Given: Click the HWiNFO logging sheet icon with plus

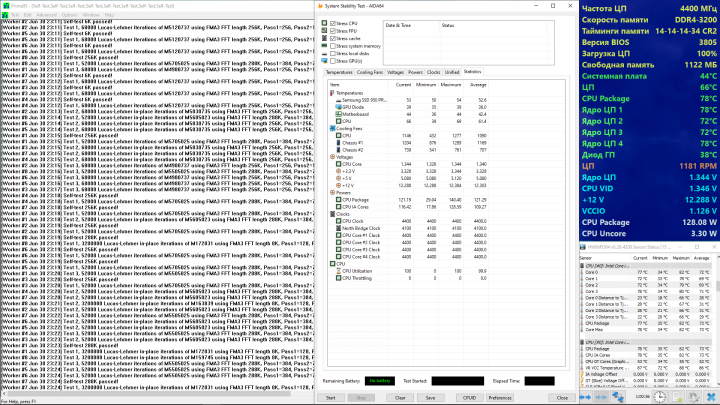Looking at the screenshot, I should [678, 397].
